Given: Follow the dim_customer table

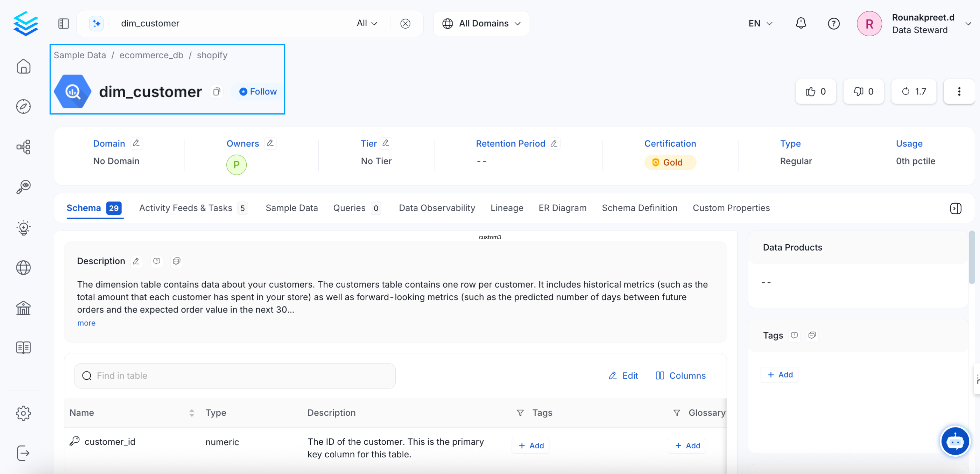Looking at the screenshot, I should pyautogui.click(x=257, y=91).
